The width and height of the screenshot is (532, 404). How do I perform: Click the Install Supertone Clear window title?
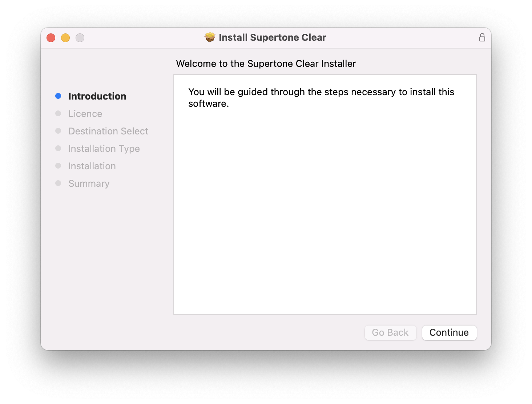click(272, 37)
